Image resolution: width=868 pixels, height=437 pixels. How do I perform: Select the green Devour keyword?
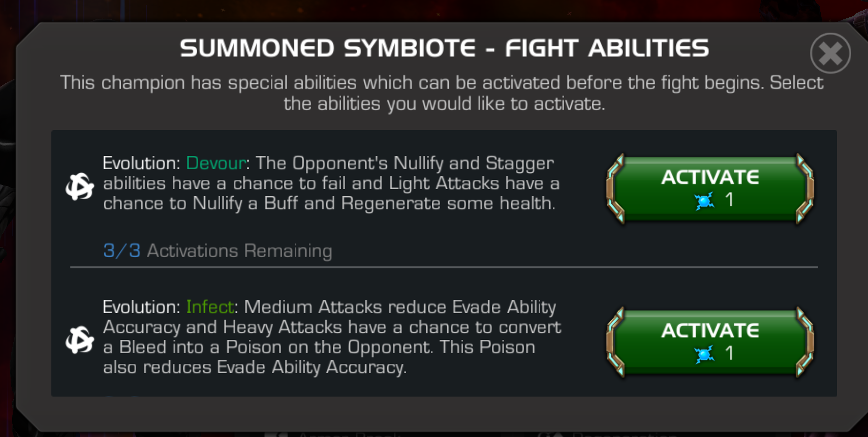[x=216, y=163]
